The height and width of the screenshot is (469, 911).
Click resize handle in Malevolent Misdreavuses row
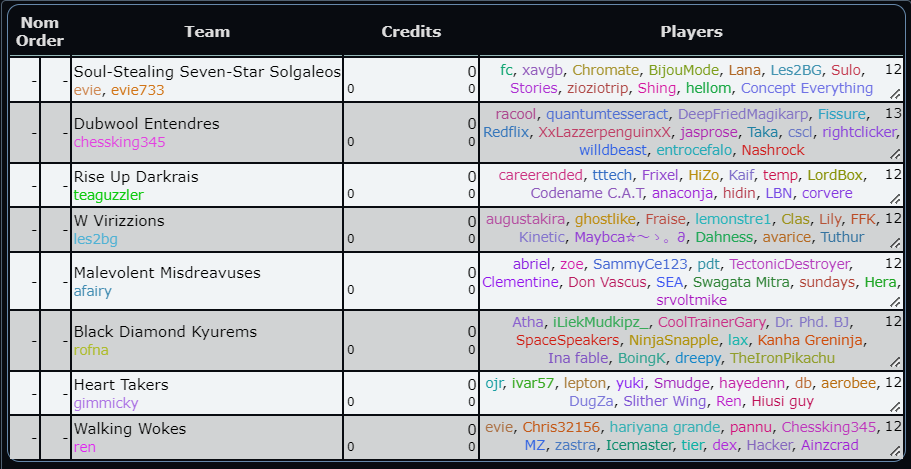[x=896, y=301]
